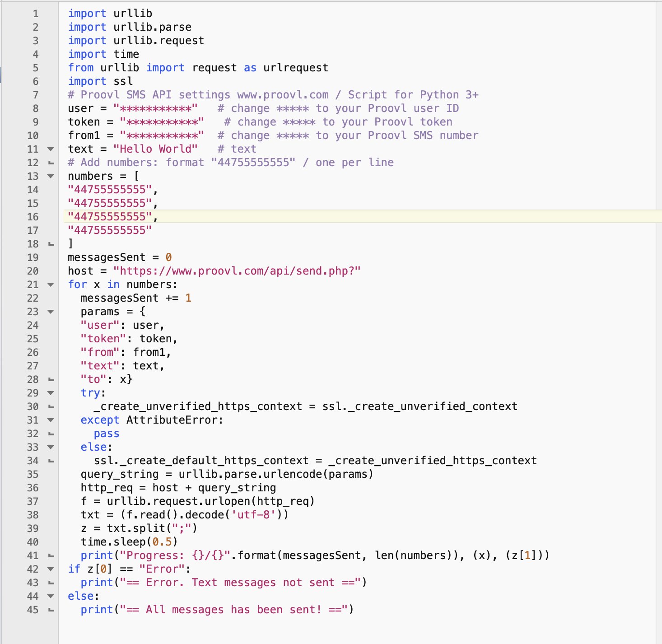Click the "user": user dictionary entry

(x=123, y=325)
